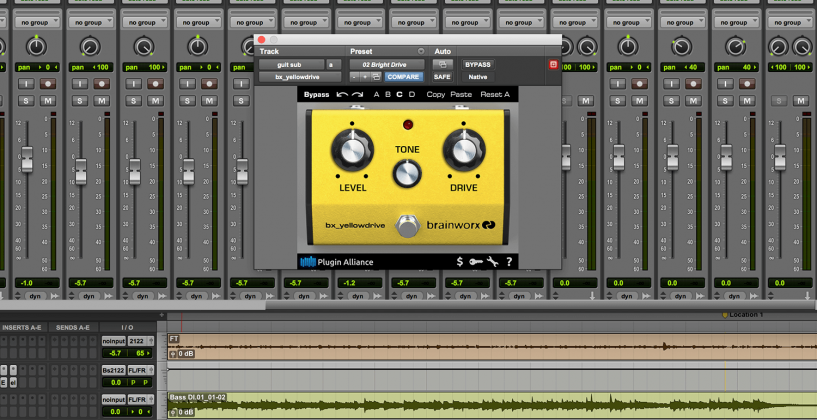
Task: Click the DRIVE knob
Action: pyautogui.click(x=463, y=151)
